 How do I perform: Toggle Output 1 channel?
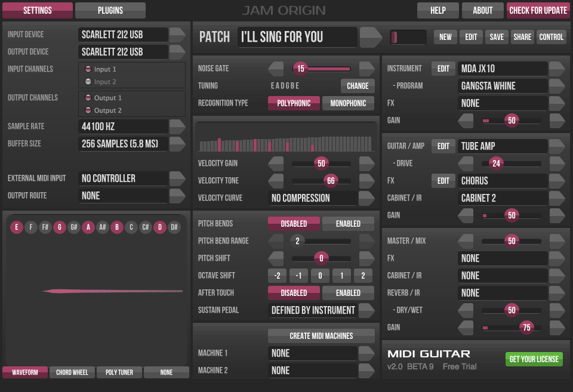pos(88,97)
